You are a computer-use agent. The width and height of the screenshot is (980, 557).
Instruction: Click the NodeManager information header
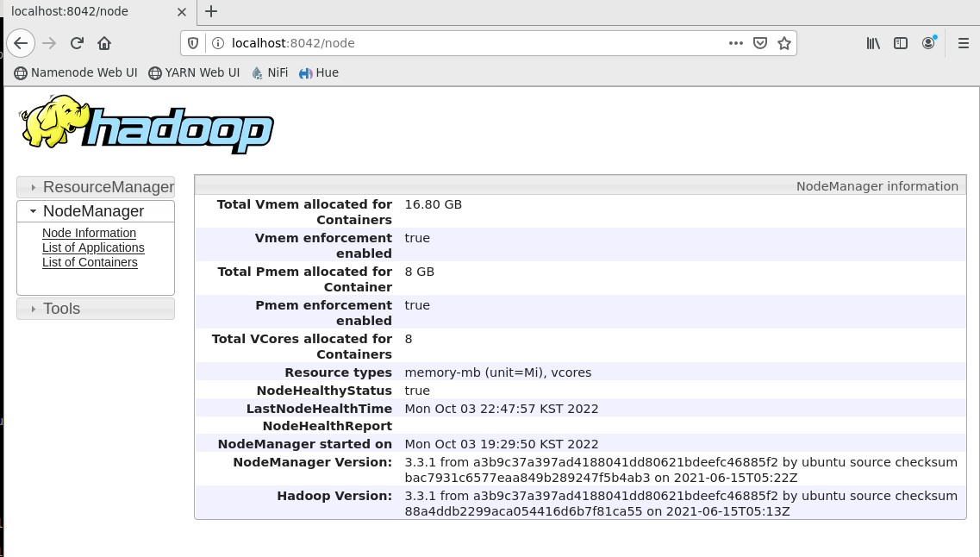pyautogui.click(x=580, y=185)
